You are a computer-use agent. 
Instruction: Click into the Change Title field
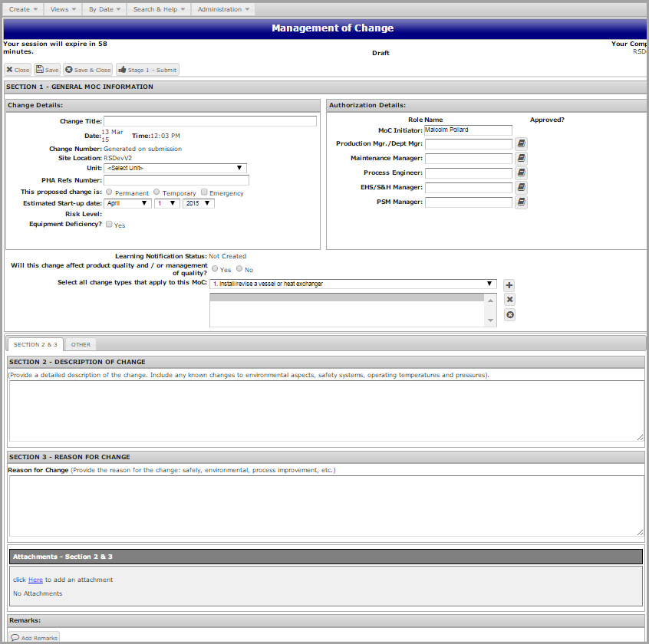point(209,121)
